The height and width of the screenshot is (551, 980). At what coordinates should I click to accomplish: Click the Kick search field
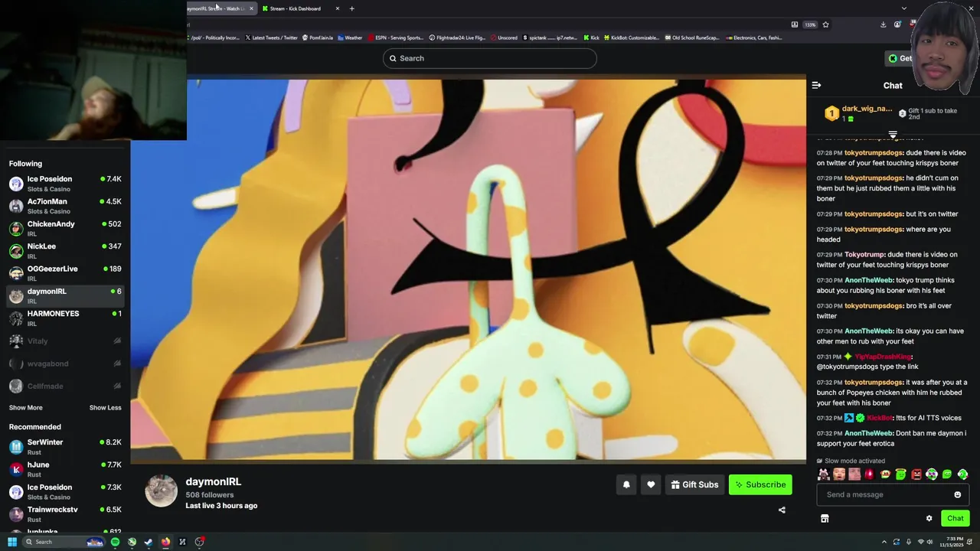coord(490,58)
